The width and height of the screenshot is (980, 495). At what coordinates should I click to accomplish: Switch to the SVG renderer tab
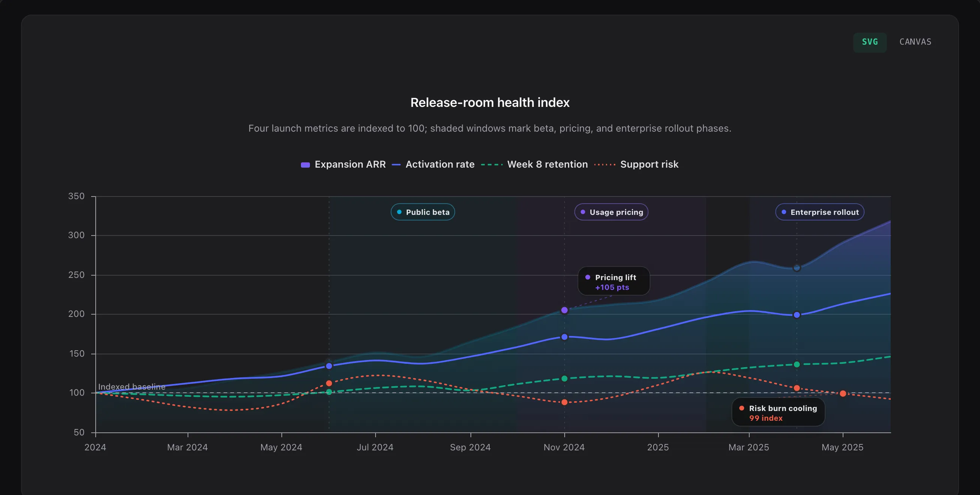point(870,42)
